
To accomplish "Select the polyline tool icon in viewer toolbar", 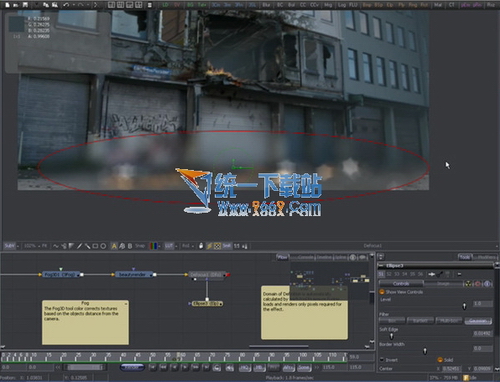I will click(x=56, y=246).
